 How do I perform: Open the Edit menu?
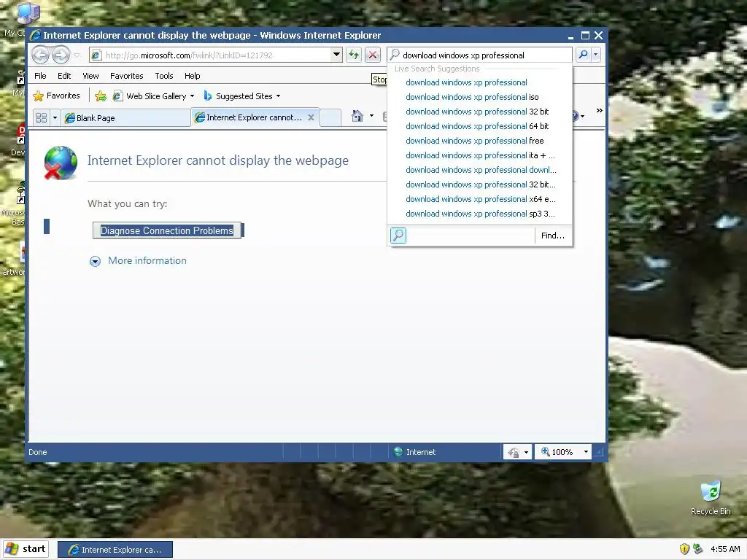pyautogui.click(x=64, y=76)
